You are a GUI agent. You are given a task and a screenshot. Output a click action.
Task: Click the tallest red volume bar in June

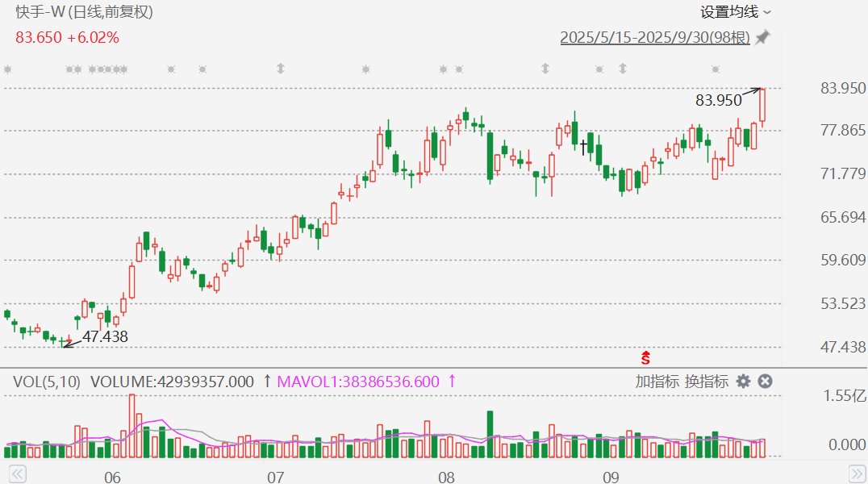coord(131,426)
